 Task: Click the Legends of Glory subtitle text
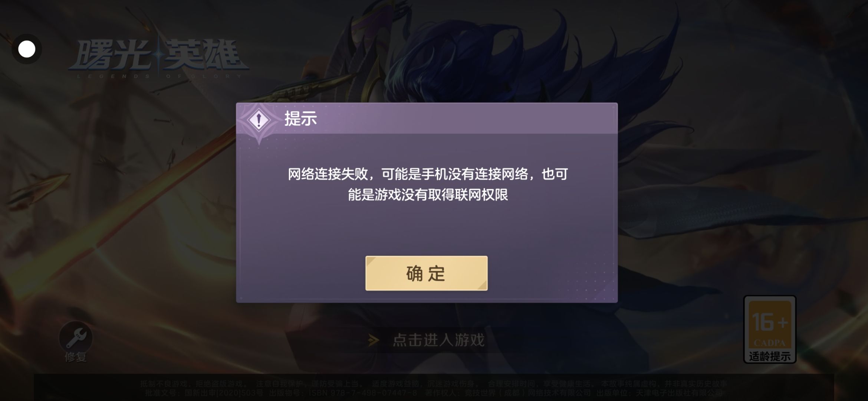(160, 76)
